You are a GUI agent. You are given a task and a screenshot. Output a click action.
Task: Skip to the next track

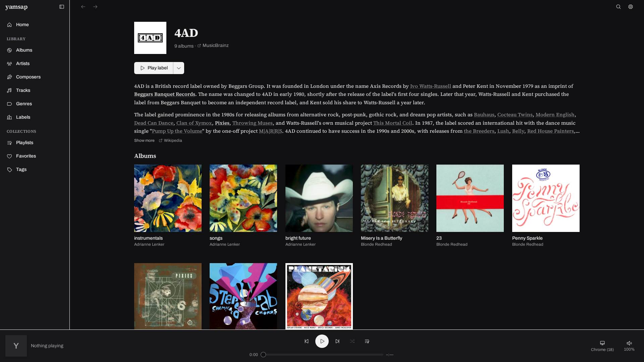337,341
